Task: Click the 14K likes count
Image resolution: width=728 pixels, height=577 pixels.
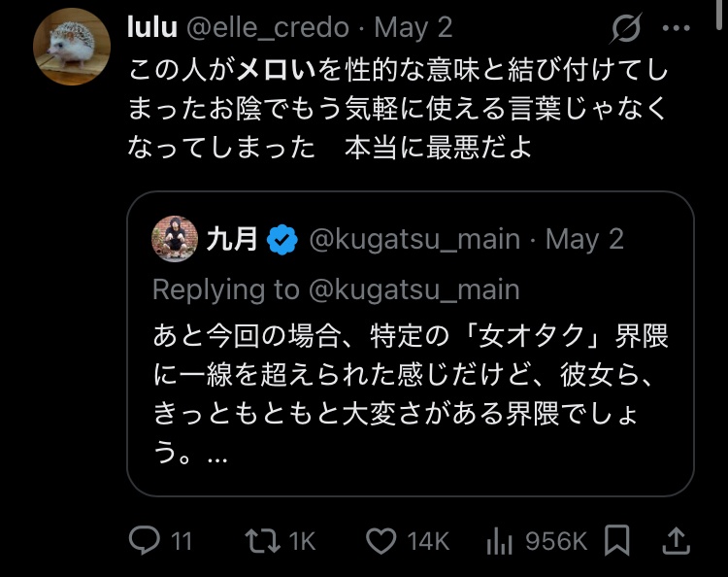Action: [427, 540]
